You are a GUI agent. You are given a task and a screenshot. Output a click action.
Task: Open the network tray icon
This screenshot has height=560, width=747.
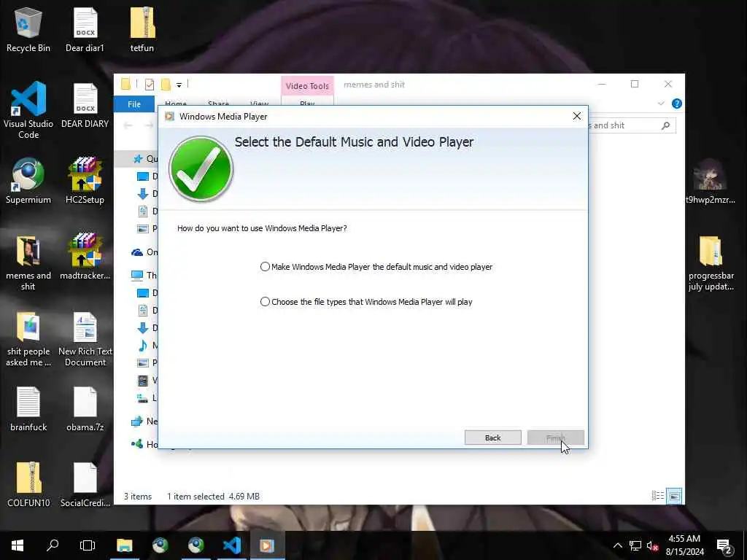(x=635, y=545)
